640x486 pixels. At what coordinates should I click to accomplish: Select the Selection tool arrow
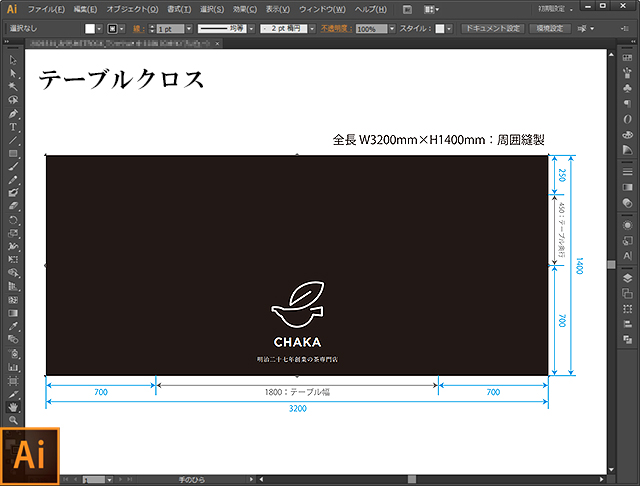(x=13, y=61)
